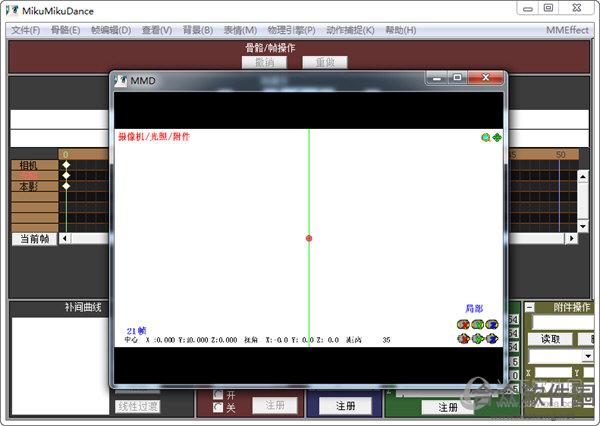Select the 开 (on) radio button

pyautogui.click(x=218, y=395)
